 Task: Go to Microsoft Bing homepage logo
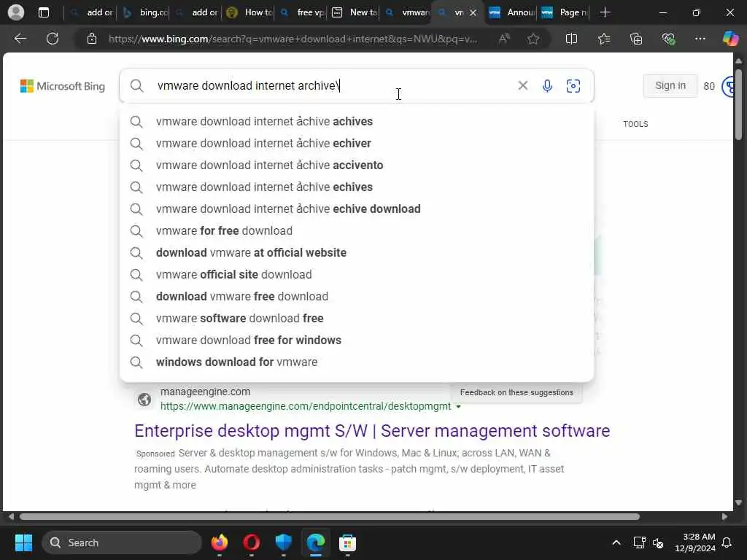[x=63, y=86]
